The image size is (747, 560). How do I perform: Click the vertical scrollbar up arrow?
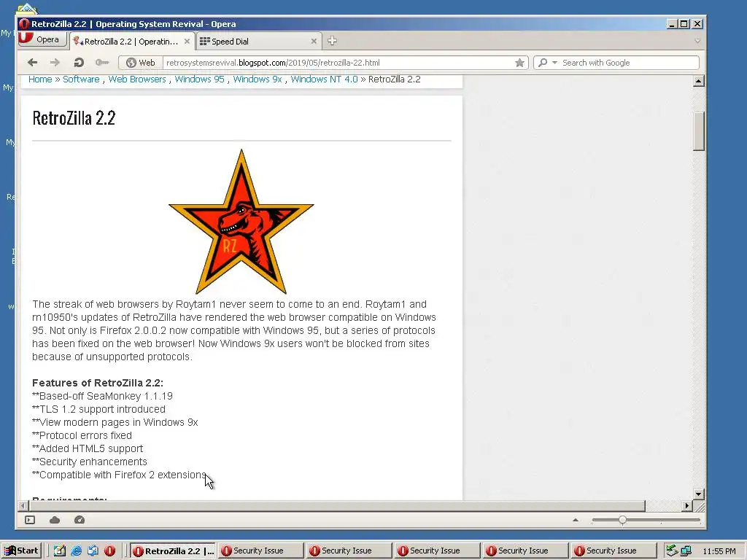point(698,81)
